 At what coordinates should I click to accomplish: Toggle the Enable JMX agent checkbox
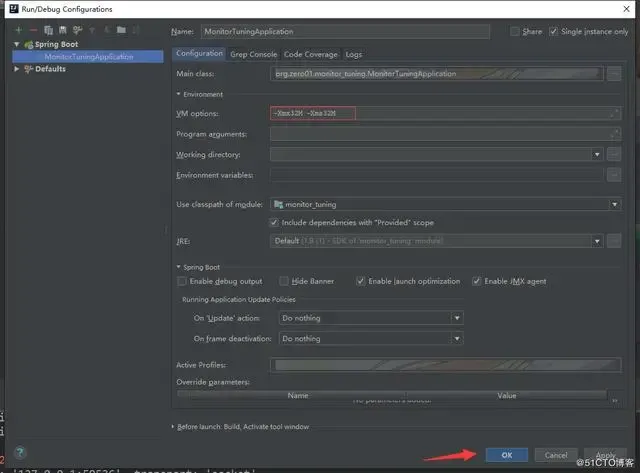(x=476, y=281)
